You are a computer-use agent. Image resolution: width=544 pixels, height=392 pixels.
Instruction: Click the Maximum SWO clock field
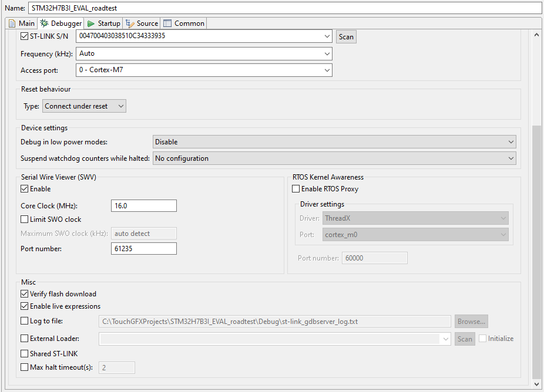tap(144, 233)
